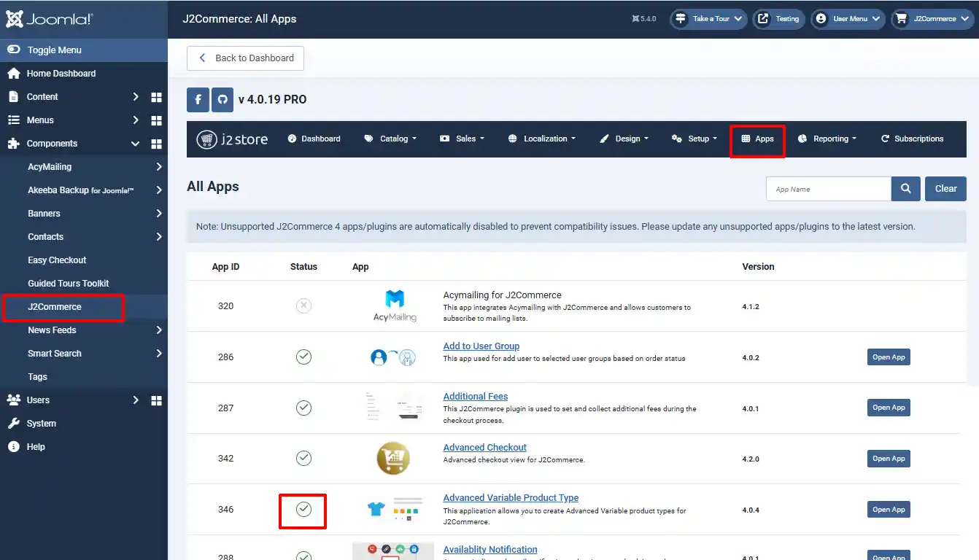Go to the j2store Dashboard menu item
This screenshot has width=979, height=560.
tap(314, 139)
